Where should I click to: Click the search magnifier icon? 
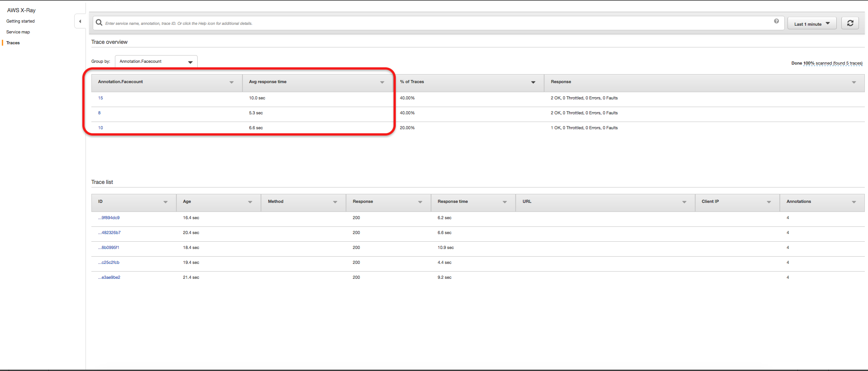[x=99, y=23]
